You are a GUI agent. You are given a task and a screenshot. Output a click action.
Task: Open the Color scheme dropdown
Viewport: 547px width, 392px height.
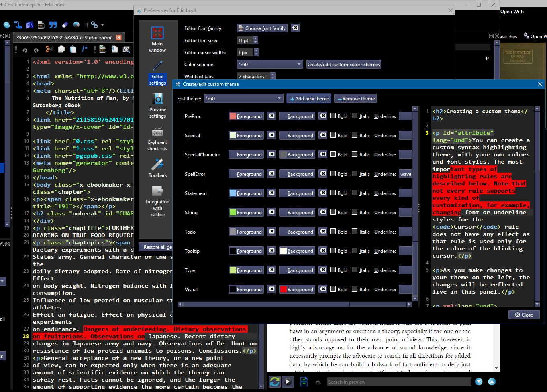coord(270,64)
